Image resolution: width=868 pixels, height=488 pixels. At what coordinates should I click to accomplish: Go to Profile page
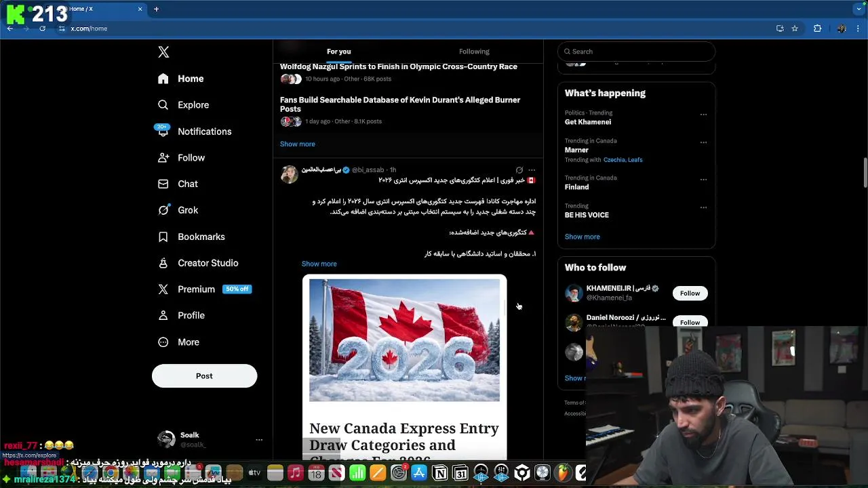click(181, 315)
